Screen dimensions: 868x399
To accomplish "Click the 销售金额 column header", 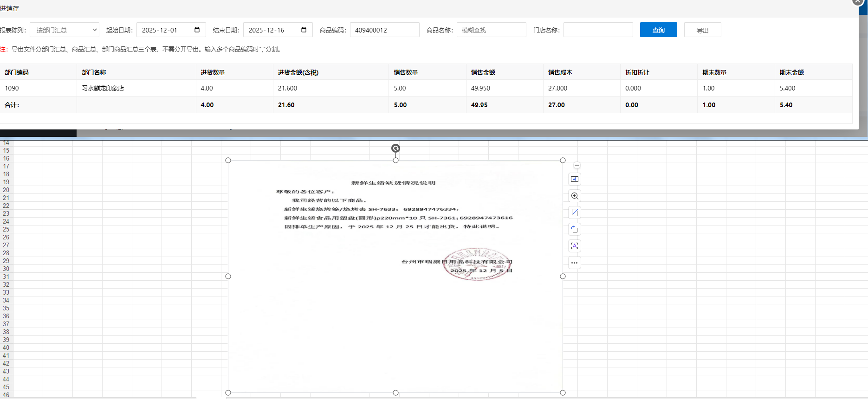I will (483, 72).
